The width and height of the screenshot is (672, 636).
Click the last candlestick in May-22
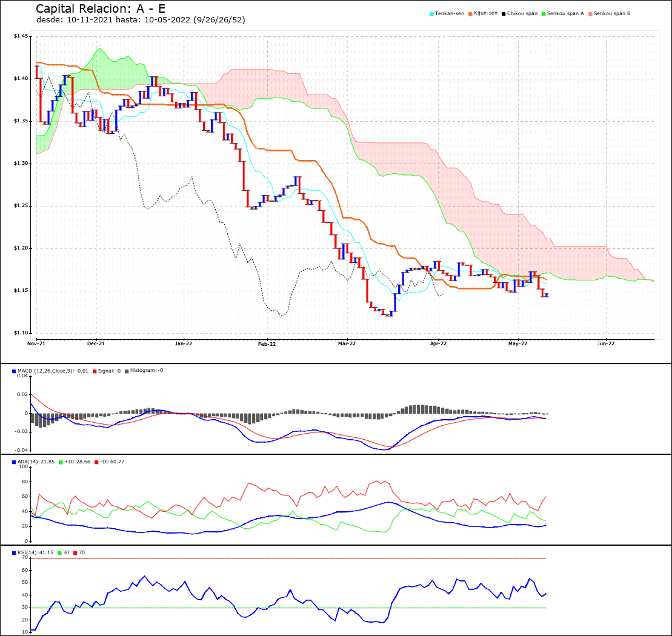pos(547,295)
